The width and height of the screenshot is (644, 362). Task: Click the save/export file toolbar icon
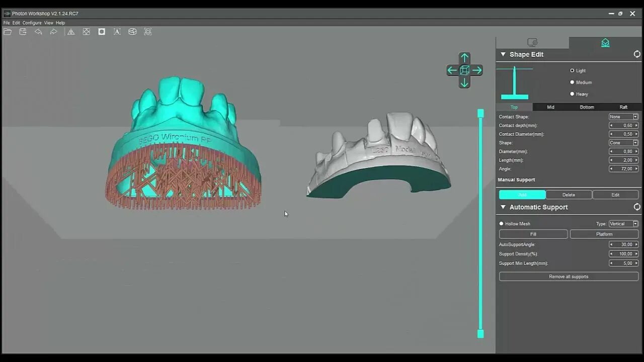[23, 32]
